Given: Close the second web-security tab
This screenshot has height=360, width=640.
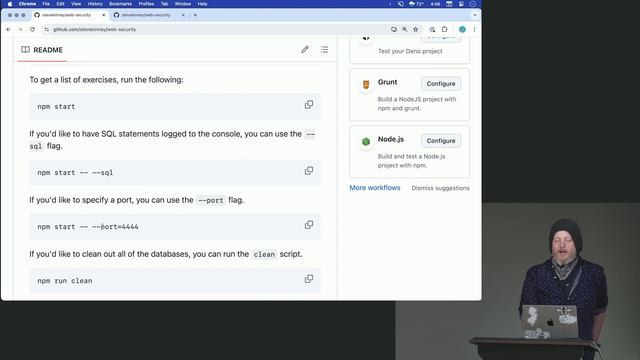Looking at the screenshot, I should pyautogui.click(x=183, y=15).
